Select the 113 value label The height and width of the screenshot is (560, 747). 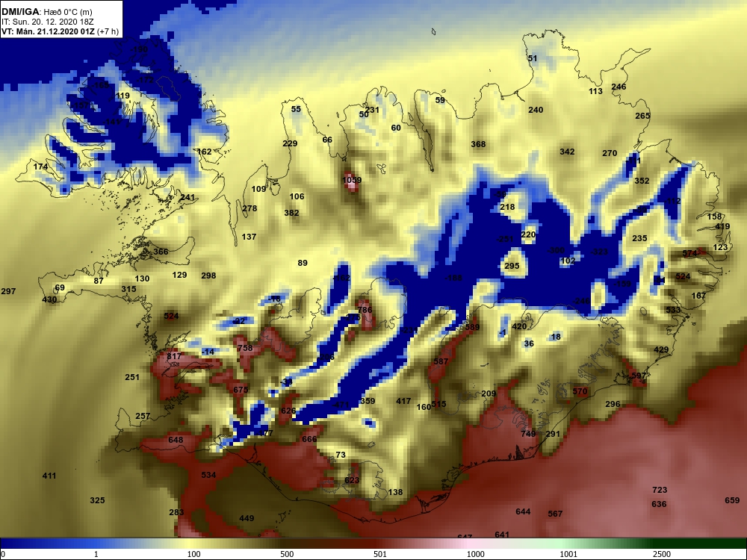pos(595,91)
